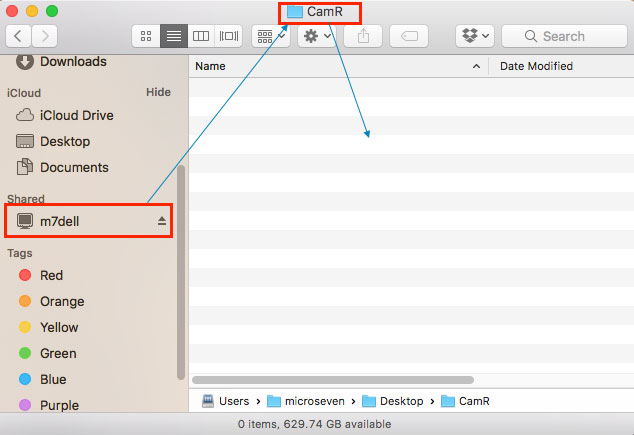
Task: Switch to icon view
Action: click(x=146, y=36)
